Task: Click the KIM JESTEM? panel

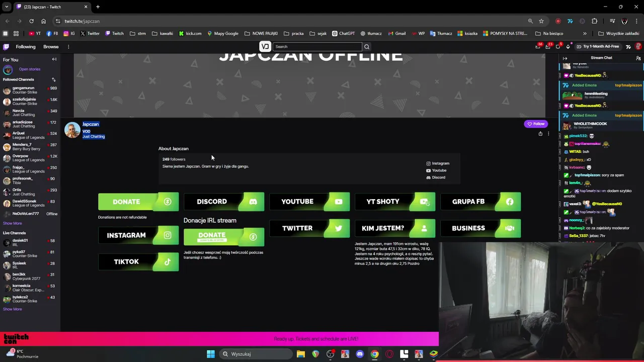Action: click(395, 228)
